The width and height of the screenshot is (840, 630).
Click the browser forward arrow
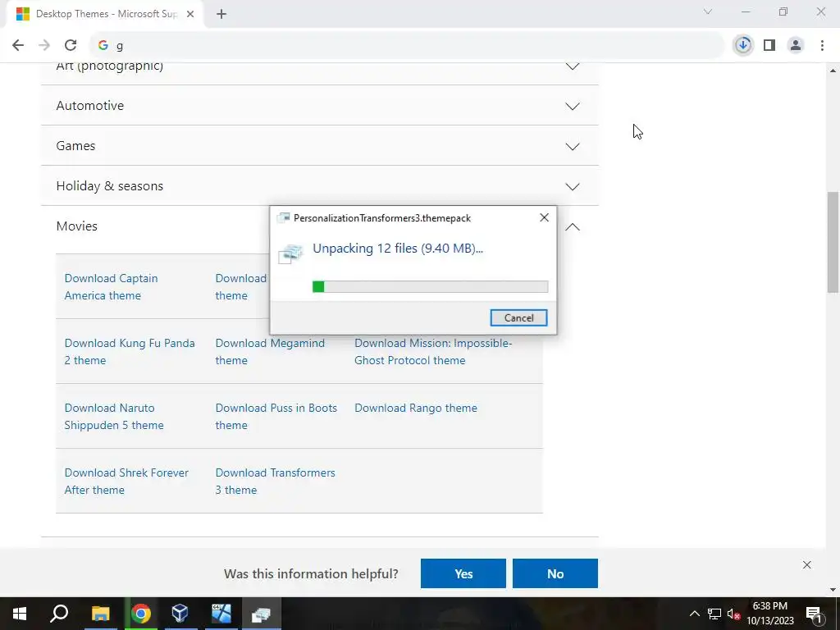44,46
